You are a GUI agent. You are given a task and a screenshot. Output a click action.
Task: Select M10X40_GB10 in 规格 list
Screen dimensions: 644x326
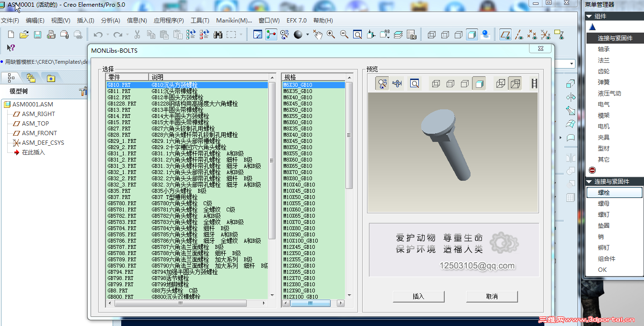[x=313, y=185]
